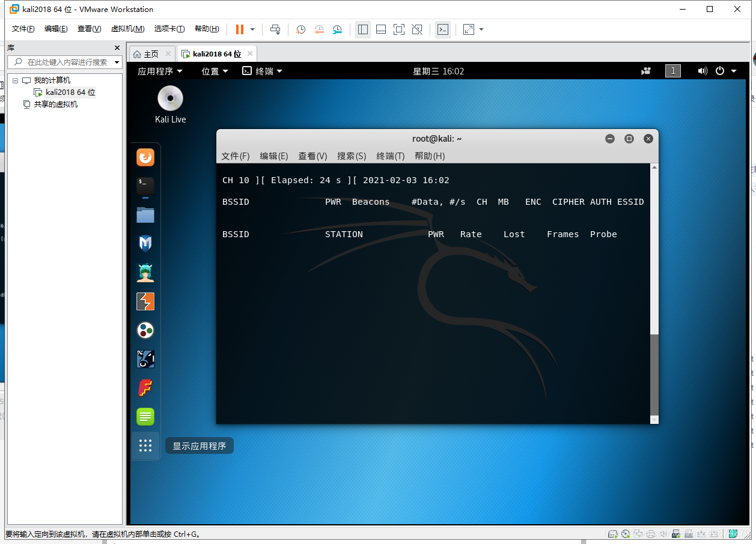756x544 pixels.
Task: Maximize the root@kali terminal window
Action: click(629, 139)
